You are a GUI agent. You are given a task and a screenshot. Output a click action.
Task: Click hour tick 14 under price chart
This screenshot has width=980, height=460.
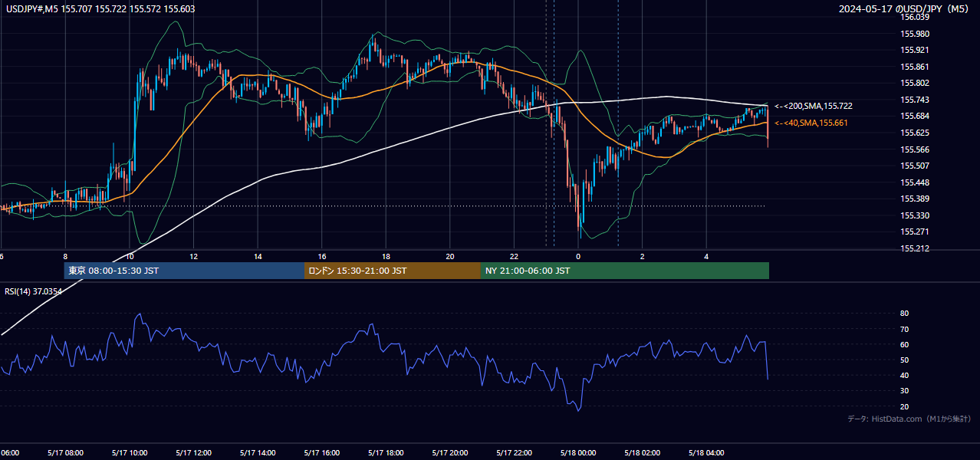258,256
